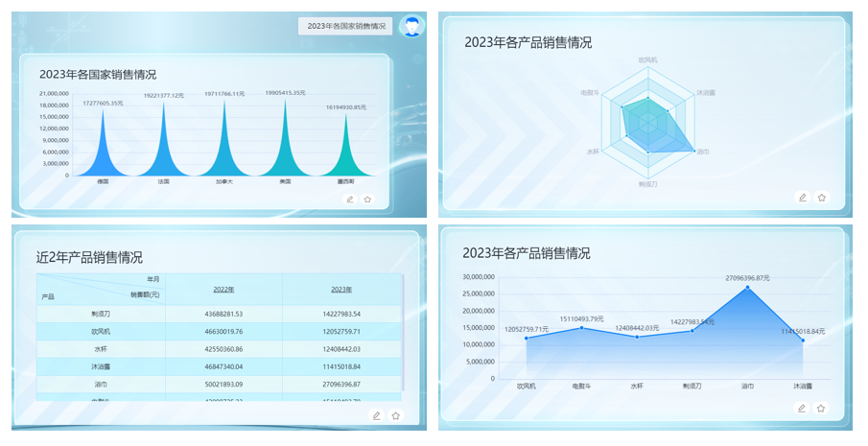Favorite the 近2年产品销售情况 table panel
Image resolution: width=868 pixels, height=446 pixels.
(x=395, y=415)
